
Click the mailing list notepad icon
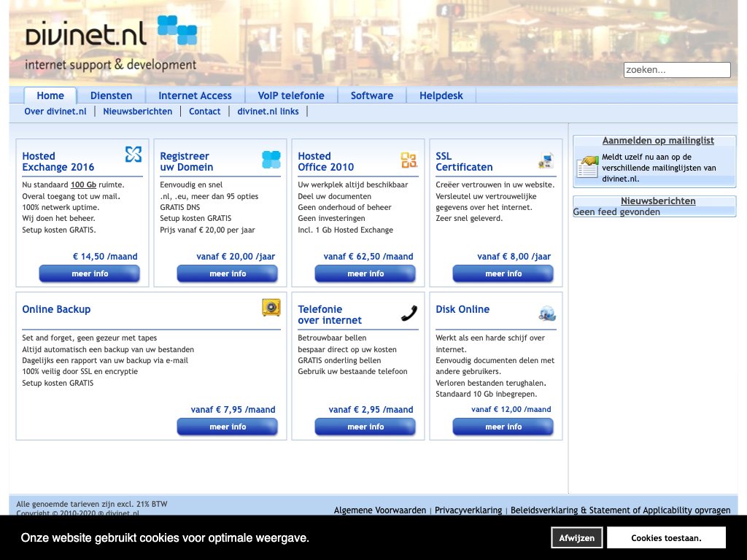point(587,167)
